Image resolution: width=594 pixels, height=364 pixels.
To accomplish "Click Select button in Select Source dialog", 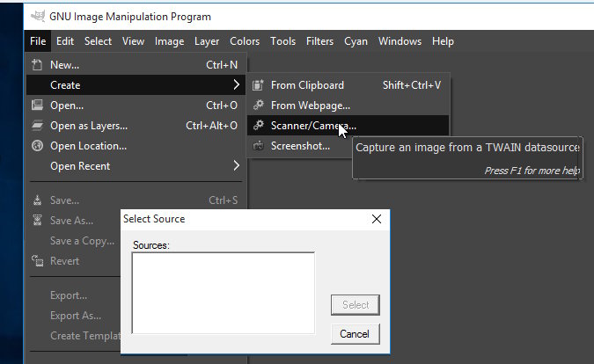I will click(x=356, y=304).
